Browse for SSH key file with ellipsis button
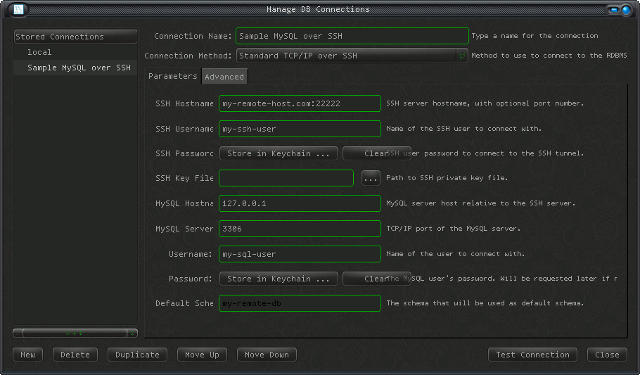Viewport: 640px width, 375px height. pos(371,178)
